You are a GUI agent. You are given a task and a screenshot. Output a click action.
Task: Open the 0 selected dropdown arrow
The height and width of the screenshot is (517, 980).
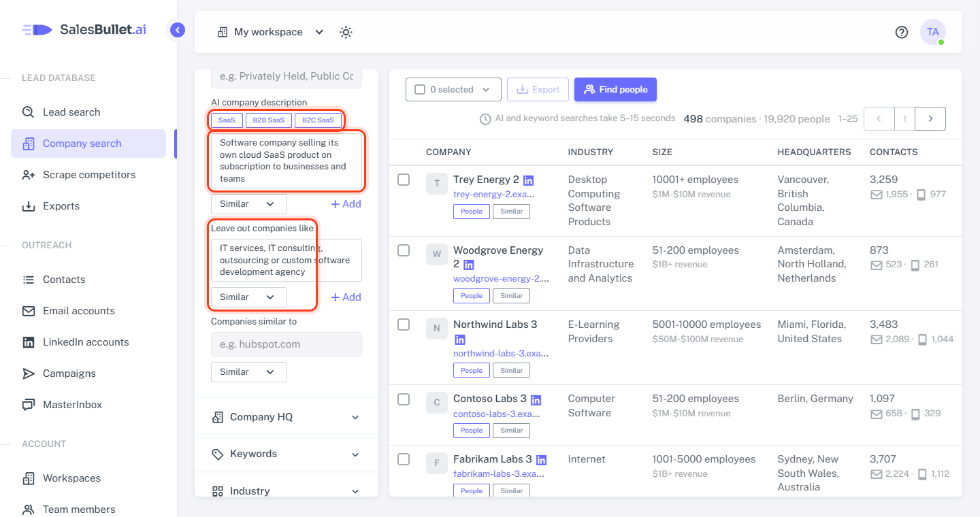click(486, 90)
